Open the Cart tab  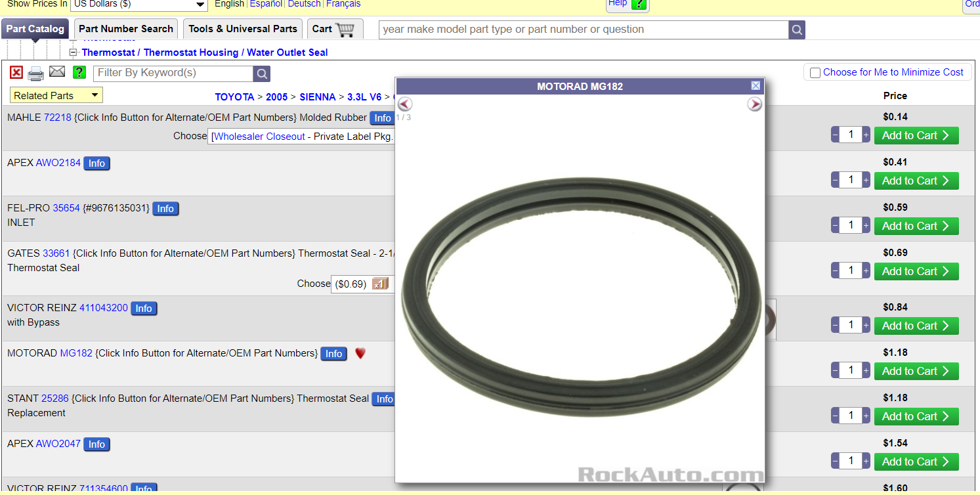coord(335,29)
